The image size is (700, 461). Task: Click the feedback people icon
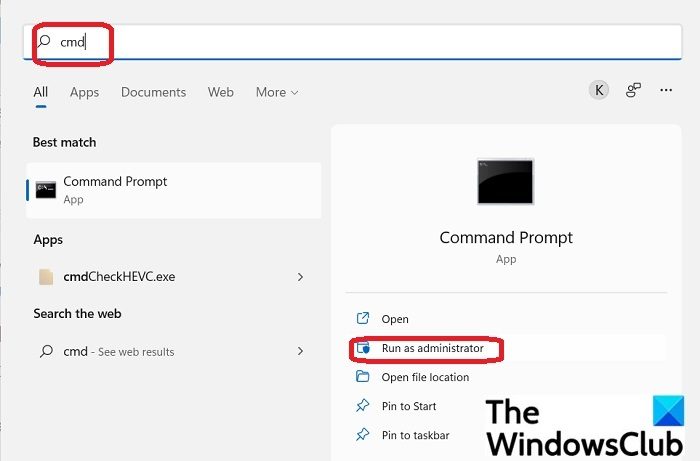(633, 90)
